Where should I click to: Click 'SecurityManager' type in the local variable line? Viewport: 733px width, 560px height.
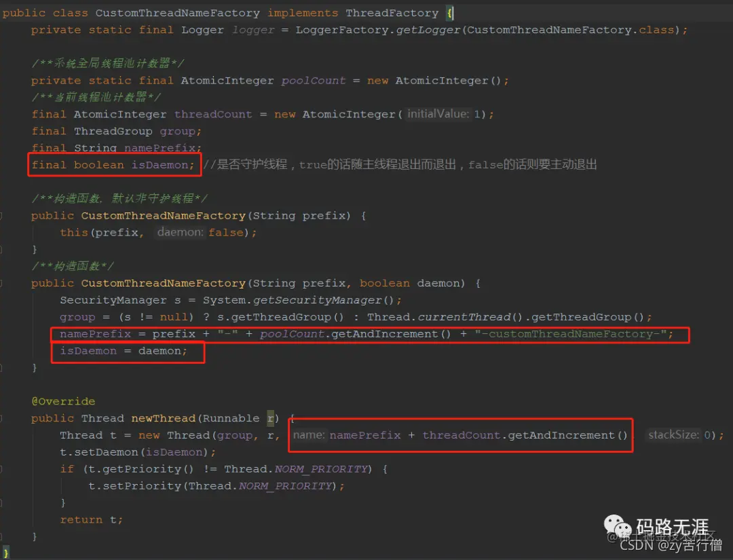(x=113, y=300)
